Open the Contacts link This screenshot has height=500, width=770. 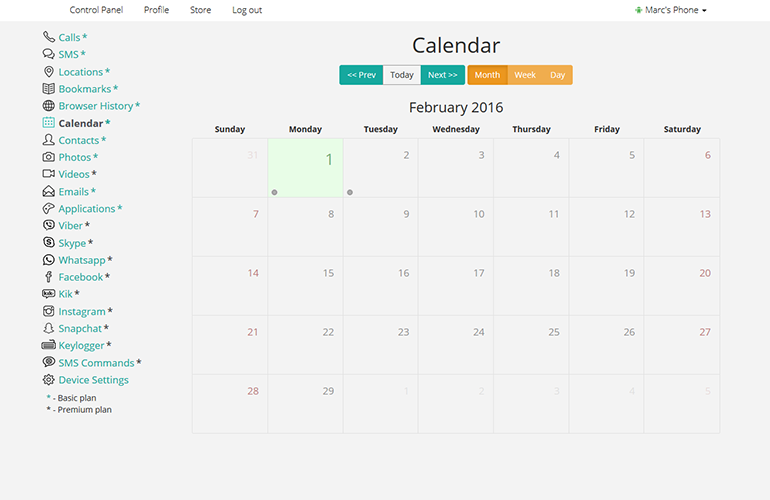pos(79,140)
